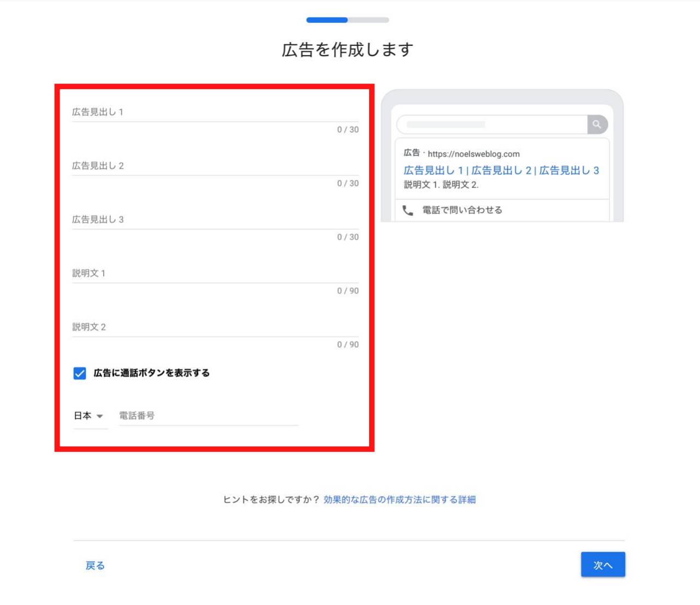The image size is (700, 605).
Task: Open 効果的な広告の作成方法に関する詳細 link
Action: tap(400, 500)
